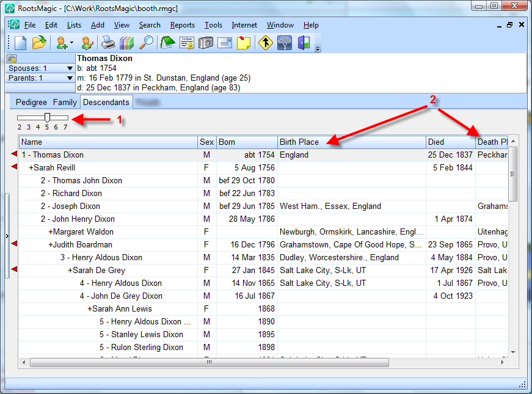The image size is (532, 394).
Task: Expand the side panel using the left-edge arrow
Action: click(7, 236)
